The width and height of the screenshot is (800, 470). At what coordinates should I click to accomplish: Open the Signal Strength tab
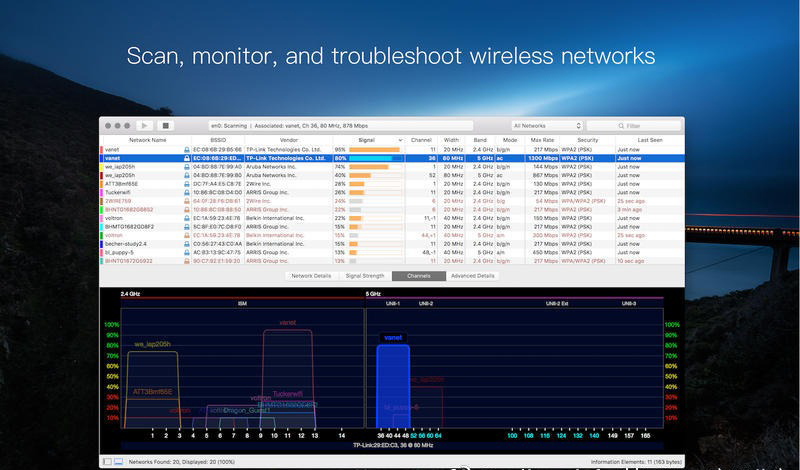click(364, 275)
